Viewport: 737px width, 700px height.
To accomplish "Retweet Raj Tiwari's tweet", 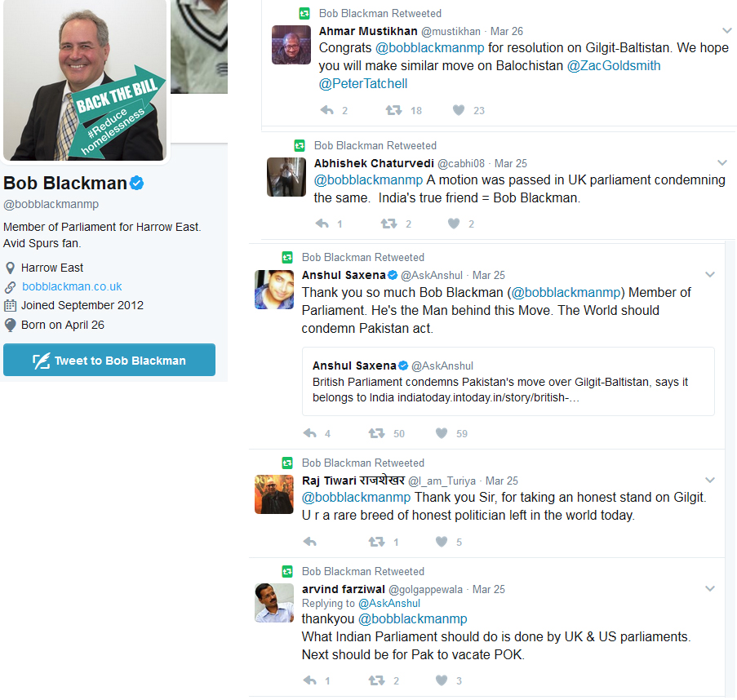I will [x=376, y=542].
